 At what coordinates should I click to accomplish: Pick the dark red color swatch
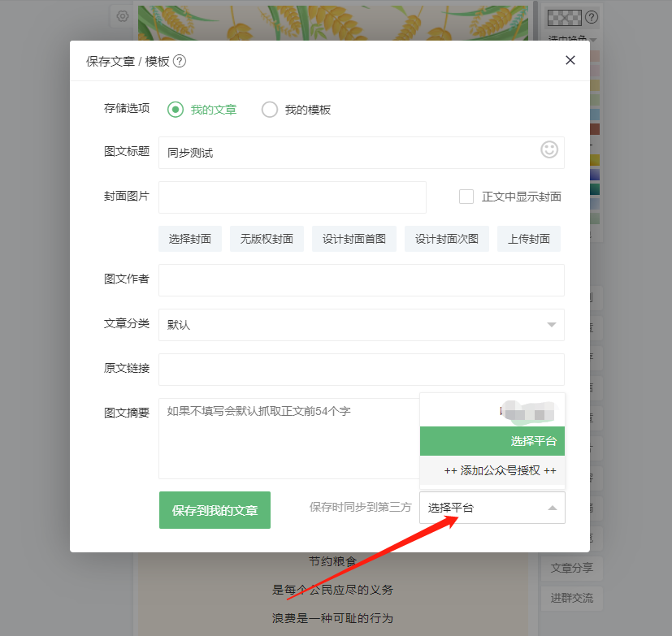pos(595,129)
